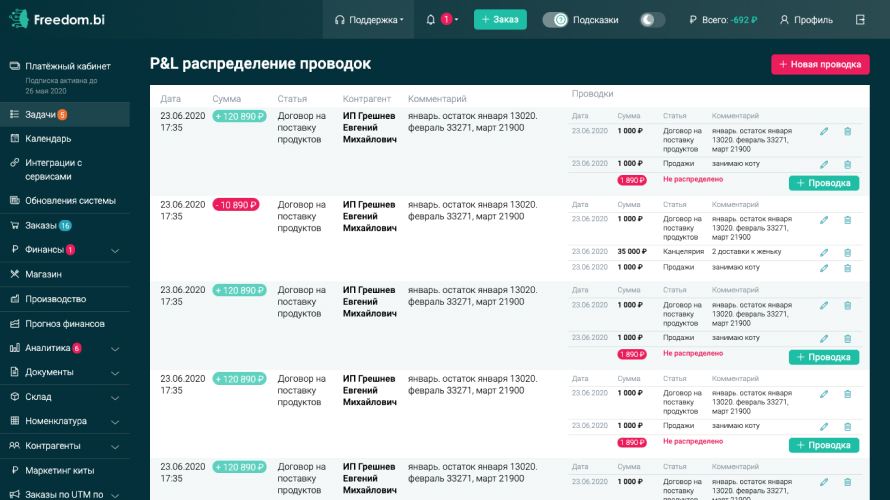Click the first +120 890 ₽ amount badge
Viewport: 890px width, 500px height.
click(240, 116)
